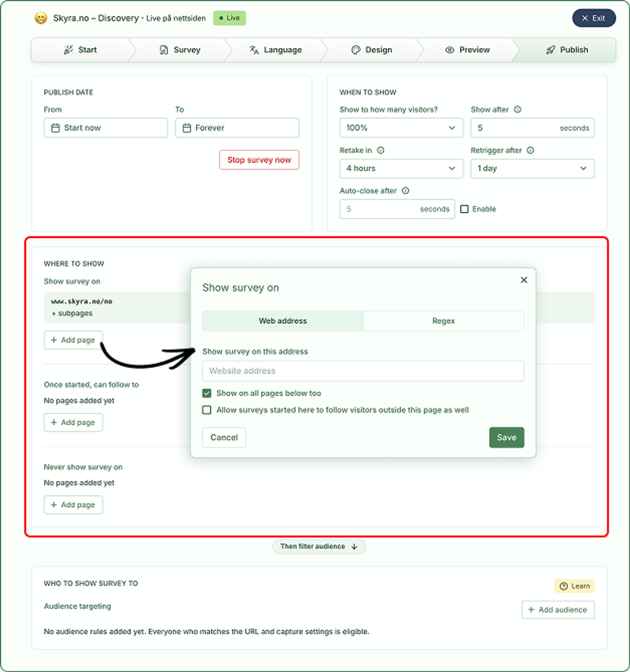630x672 pixels.
Task: Check Allow surveys to follow visitors outside
Action: coord(207,410)
